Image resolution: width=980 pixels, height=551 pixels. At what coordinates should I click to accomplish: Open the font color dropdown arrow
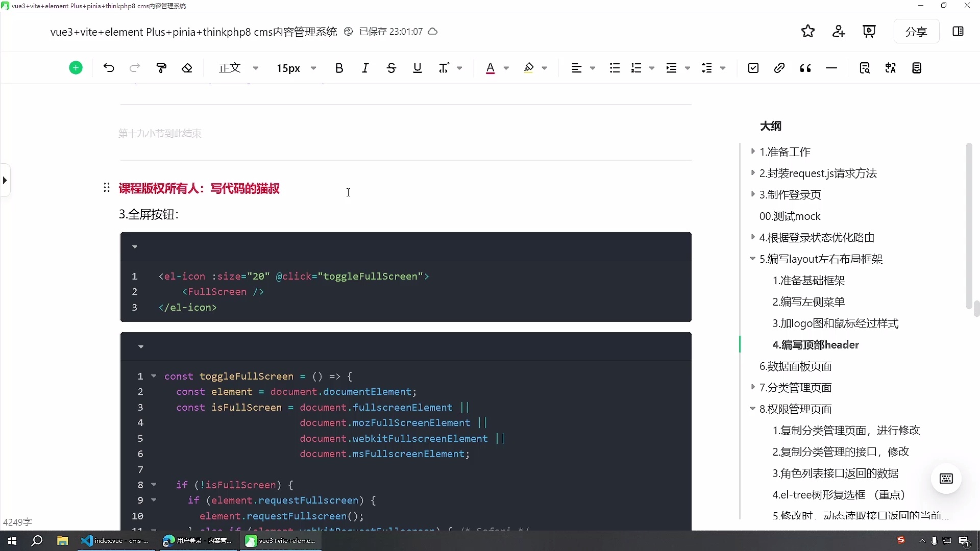click(x=506, y=68)
